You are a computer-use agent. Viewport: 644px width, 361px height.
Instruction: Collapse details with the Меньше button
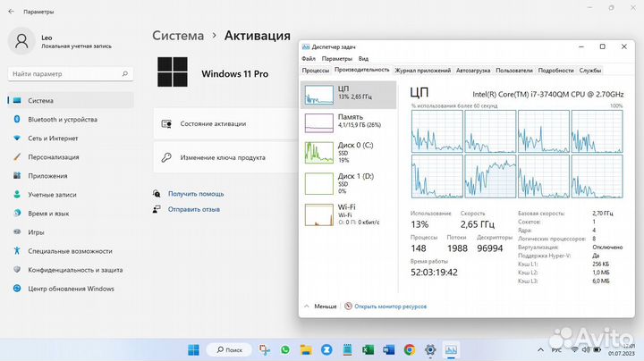(x=320, y=306)
